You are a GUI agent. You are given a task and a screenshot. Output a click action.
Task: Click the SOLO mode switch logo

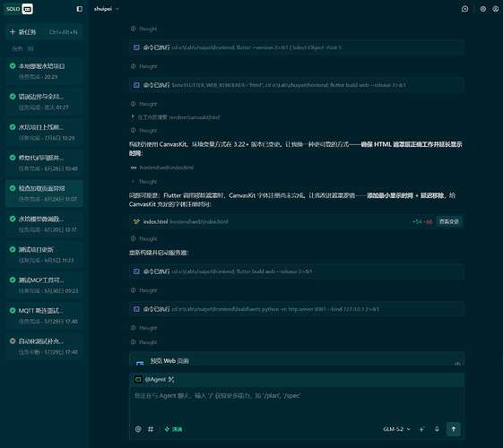[x=18, y=9]
